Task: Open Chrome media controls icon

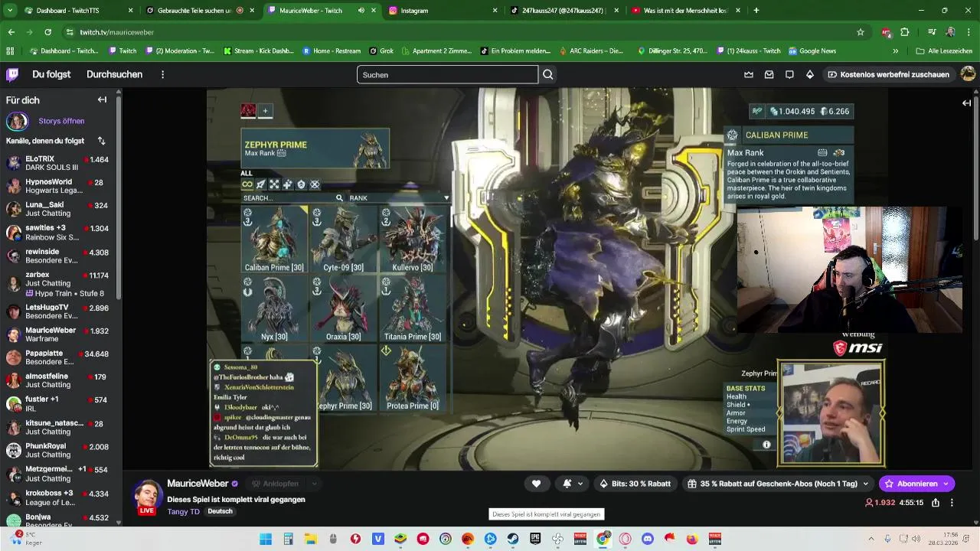Action: pyautogui.click(x=932, y=32)
